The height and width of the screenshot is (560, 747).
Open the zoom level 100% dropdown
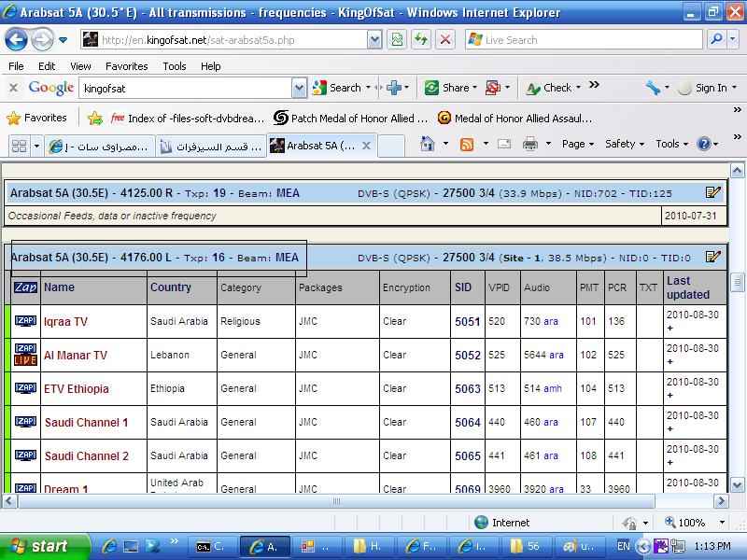tap(722, 523)
